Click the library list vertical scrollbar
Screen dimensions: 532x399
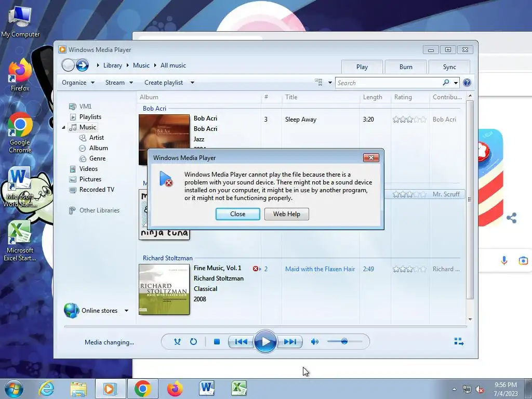pyautogui.click(x=470, y=200)
